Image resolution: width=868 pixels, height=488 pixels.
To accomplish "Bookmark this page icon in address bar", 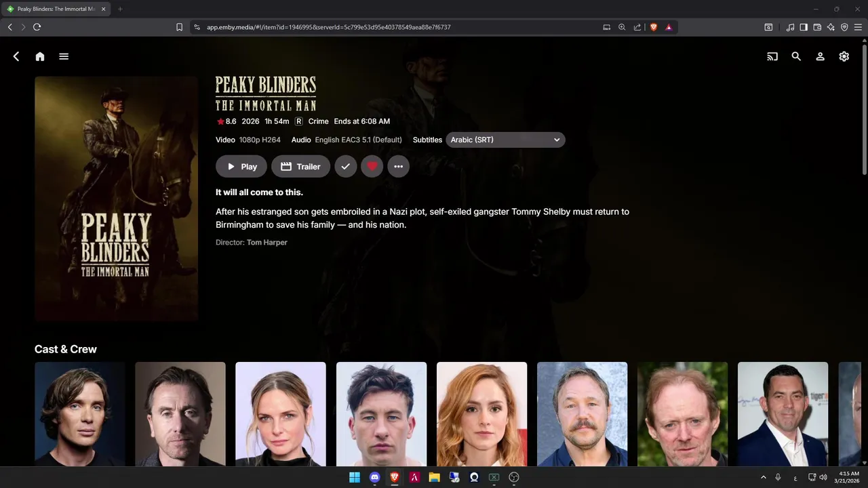I will point(179,27).
